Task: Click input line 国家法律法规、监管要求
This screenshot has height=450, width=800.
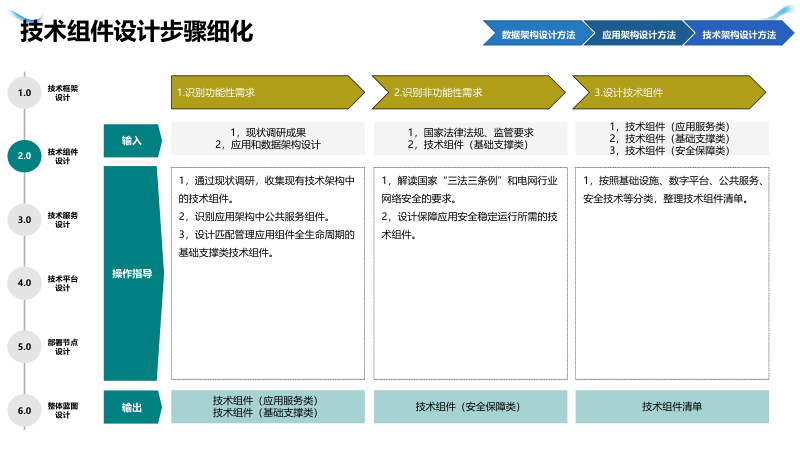Action: point(470,133)
